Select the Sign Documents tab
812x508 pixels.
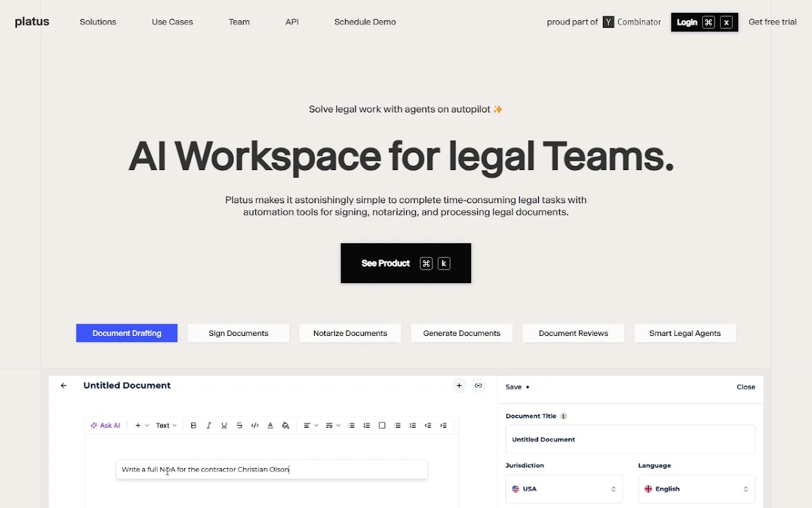pos(238,333)
